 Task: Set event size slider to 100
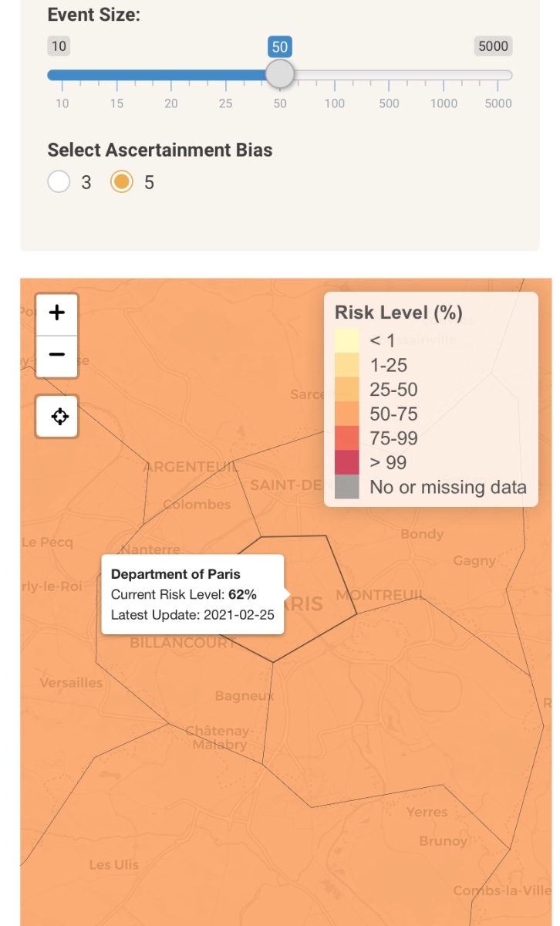pyautogui.click(x=334, y=75)
